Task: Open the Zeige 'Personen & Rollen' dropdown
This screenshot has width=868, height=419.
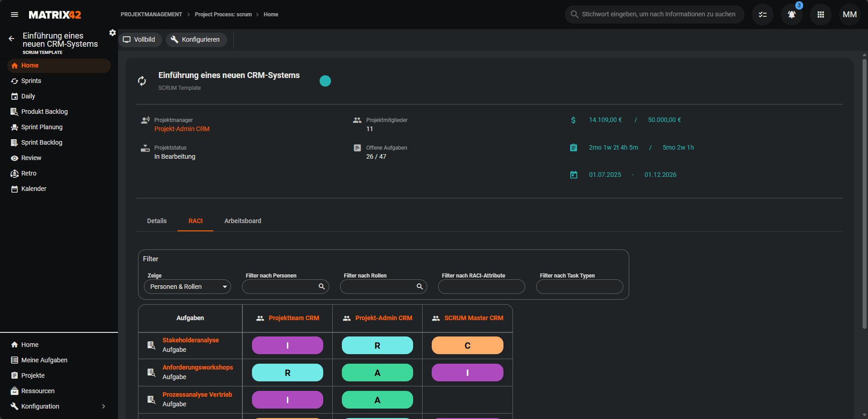Action: (187, 287)
